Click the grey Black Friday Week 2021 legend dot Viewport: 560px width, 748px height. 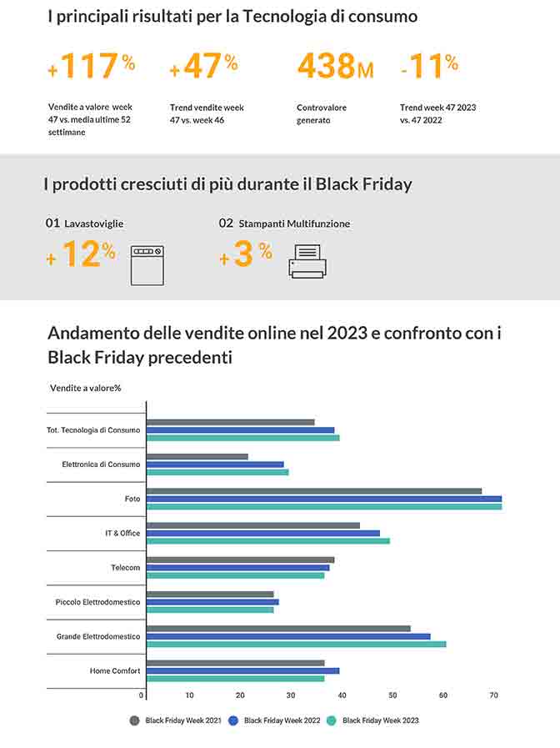click(x=135, y=720)
